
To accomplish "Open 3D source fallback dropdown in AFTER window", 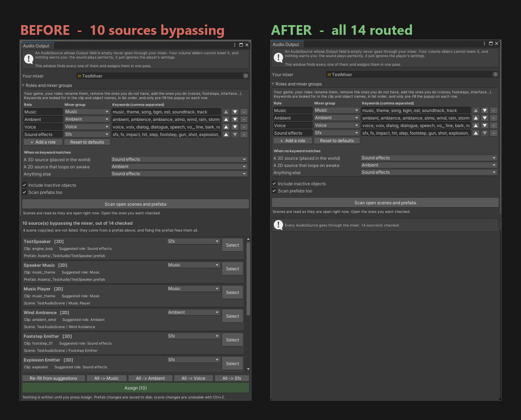I will [429, 158].
